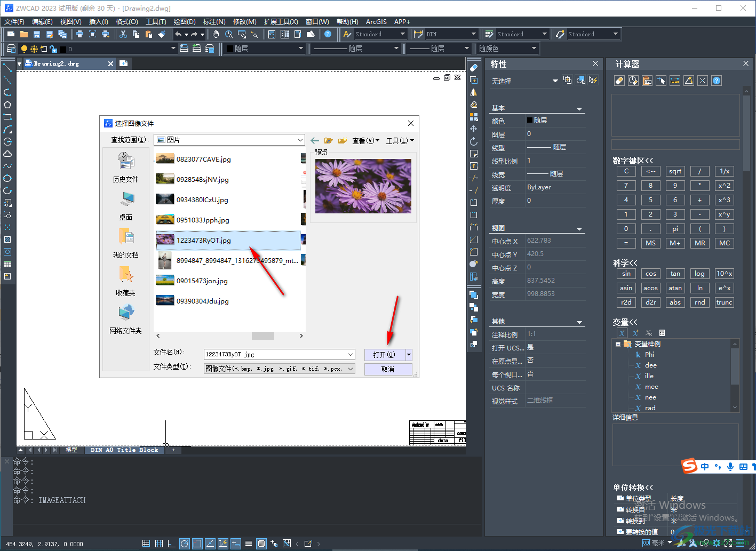This screenshot has width=756, height=551.
Task: Open the file type dropdown
Action: point(351,369)
